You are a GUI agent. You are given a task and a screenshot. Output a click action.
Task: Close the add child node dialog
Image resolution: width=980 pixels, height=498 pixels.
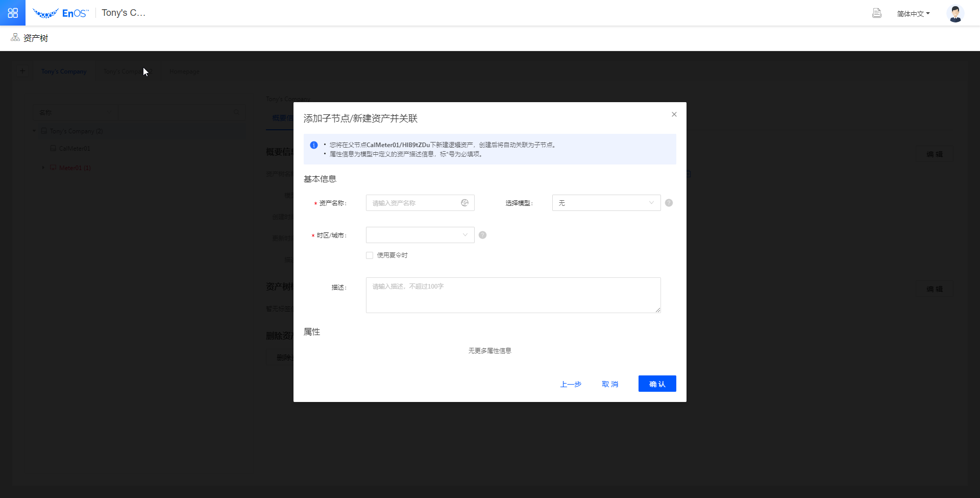coord(674,114)
